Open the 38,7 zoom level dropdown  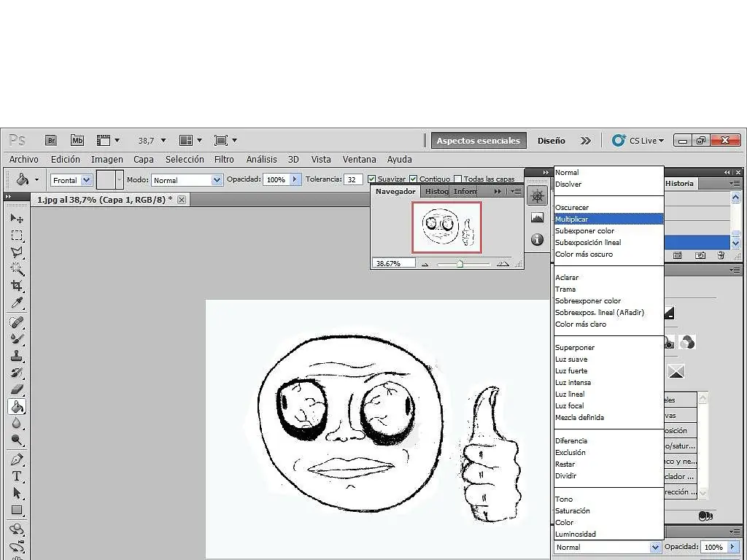pos(163,141)
